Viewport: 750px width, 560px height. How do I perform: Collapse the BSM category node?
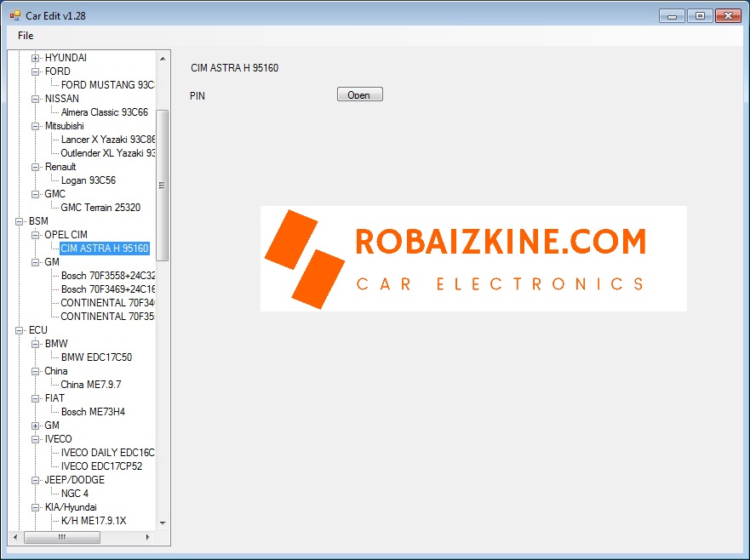[x=20, y=221]
